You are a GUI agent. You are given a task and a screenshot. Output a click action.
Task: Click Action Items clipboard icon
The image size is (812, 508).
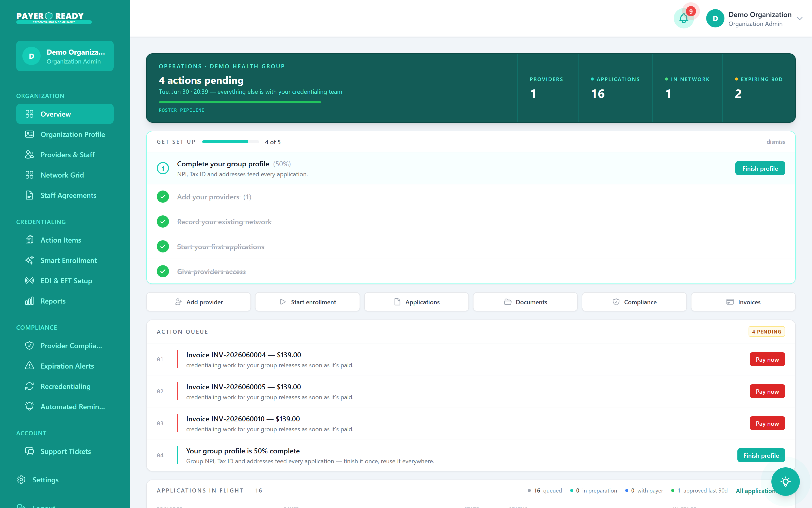tap(29, 240)
